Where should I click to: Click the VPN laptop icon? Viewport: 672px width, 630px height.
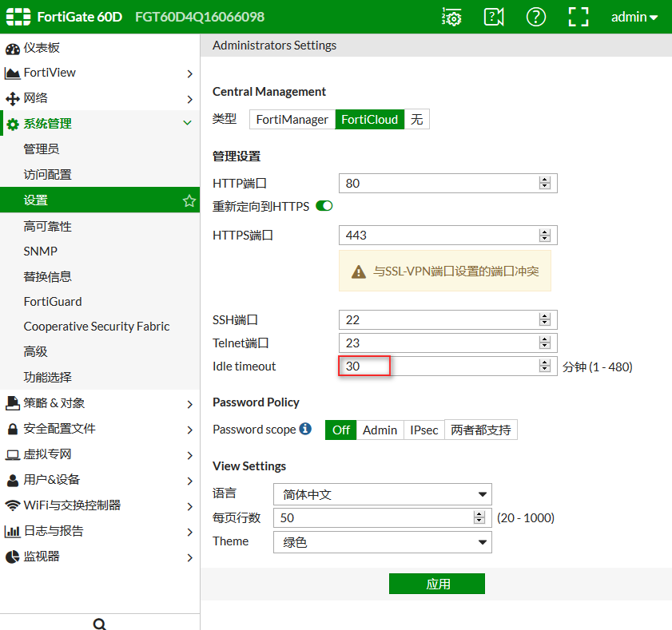click(13, 455)
